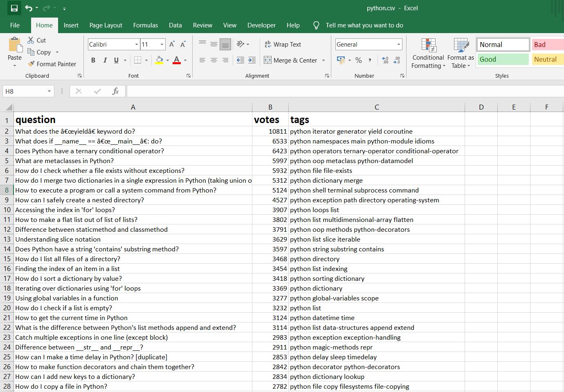Open the File tab
This screenshot has height=392, width=564.
pyautogui.click(x=15, y=25)
